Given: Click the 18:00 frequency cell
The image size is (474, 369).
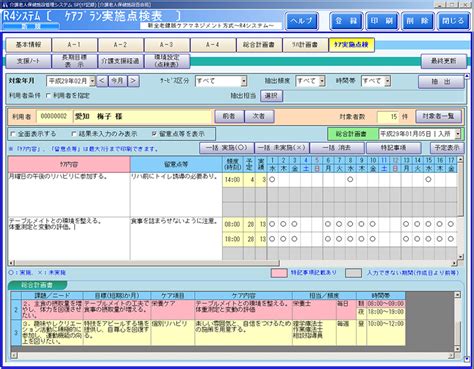Looking at the screenshot, I should tap(233, 239).
